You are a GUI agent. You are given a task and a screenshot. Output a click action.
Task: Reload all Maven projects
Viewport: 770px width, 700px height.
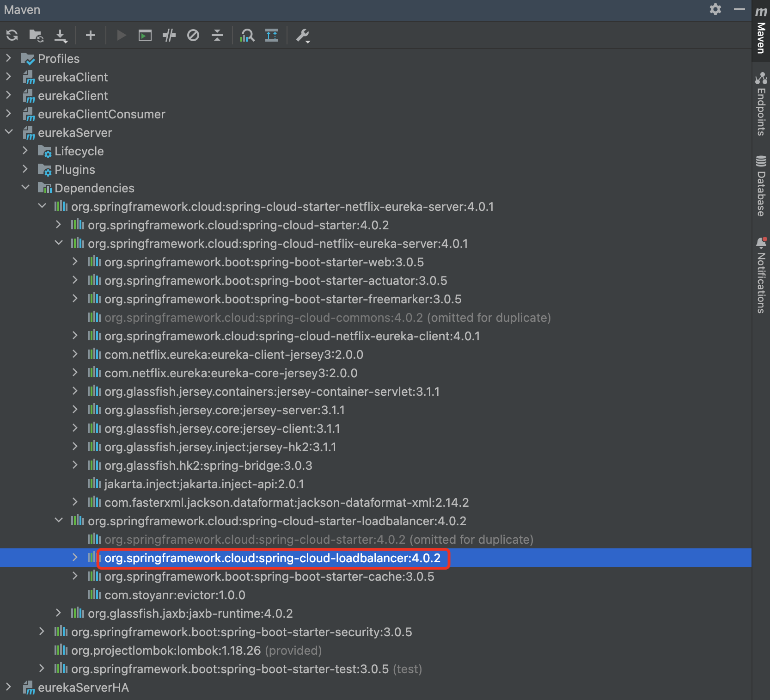click(x=12, y=35)
